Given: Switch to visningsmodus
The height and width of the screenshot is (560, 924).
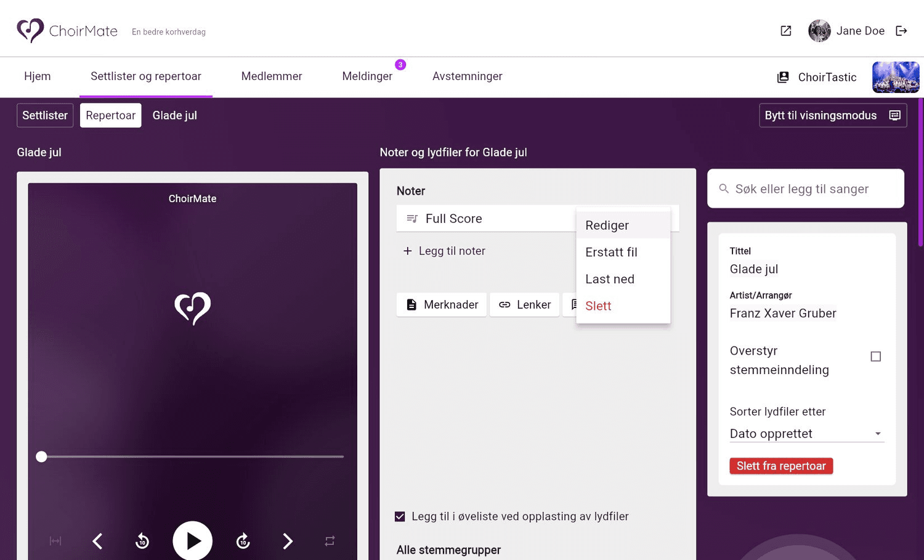Looking at the screenshot, I should [833, 115].
